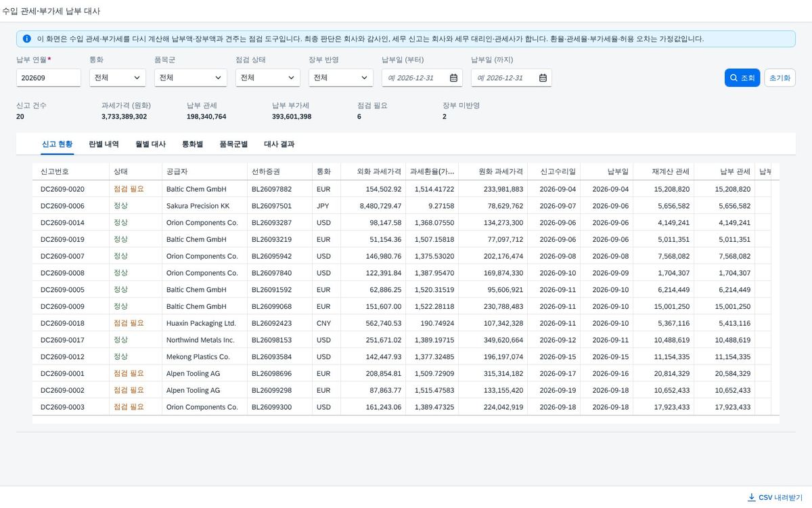Open the 점검 상태 dropdown
This screenshot has width=812, height=508.
pyautogui.click(x=268, y=78)
